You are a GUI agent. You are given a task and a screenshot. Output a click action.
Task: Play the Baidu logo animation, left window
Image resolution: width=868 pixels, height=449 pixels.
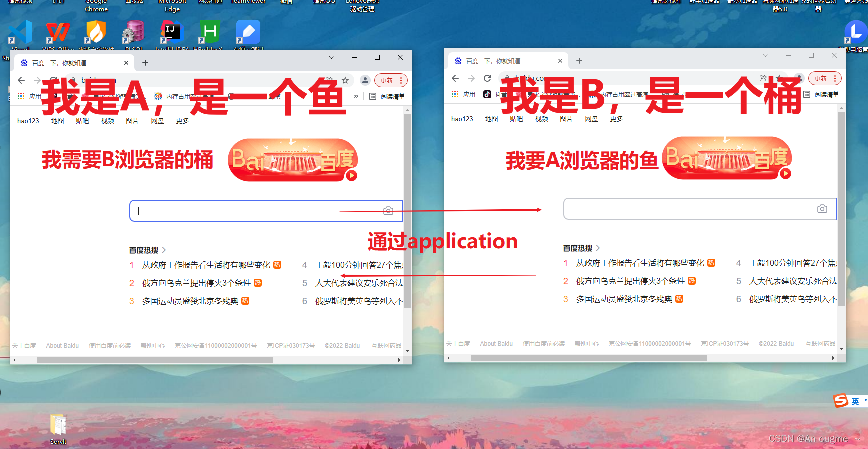(x=352, y=176)
